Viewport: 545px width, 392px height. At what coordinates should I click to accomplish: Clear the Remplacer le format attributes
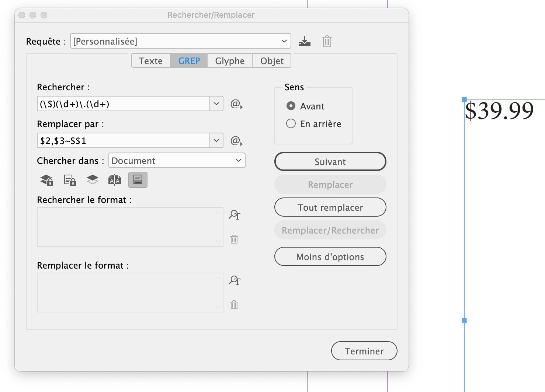tap(234, 305)
